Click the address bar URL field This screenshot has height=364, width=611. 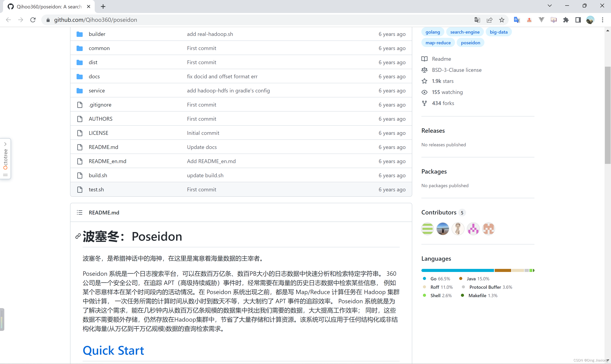(257, 20)
